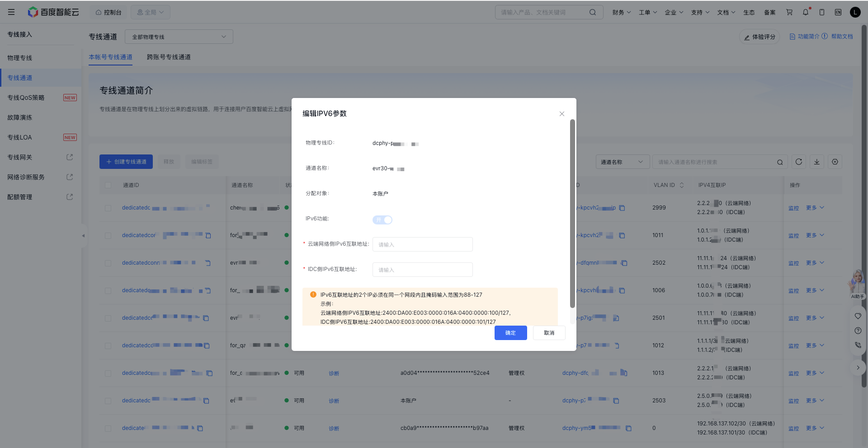Viewport: 868px width, 448px height.
Task: Open the table column settings icon
Action: 835,162
